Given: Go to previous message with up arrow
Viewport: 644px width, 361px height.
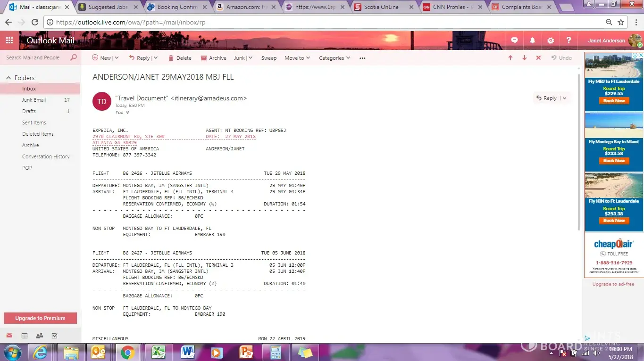Looking at the screenshot, I should (510, 58).
